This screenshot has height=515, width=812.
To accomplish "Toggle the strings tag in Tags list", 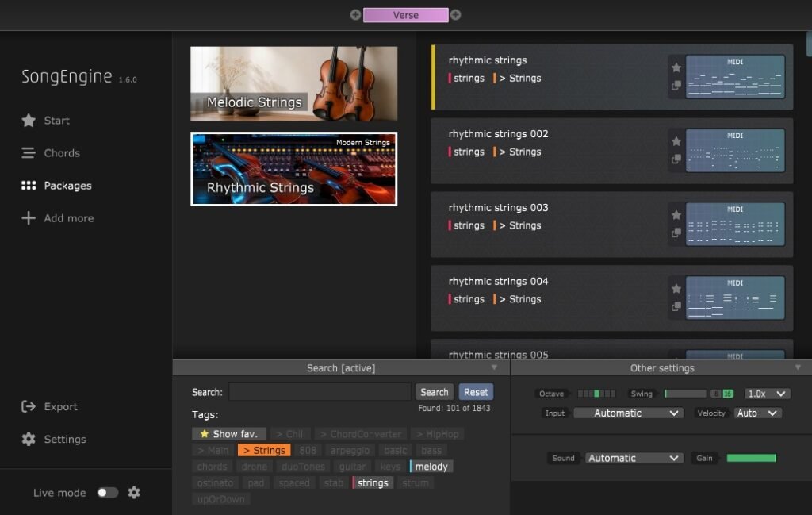I will click(373, 483).
